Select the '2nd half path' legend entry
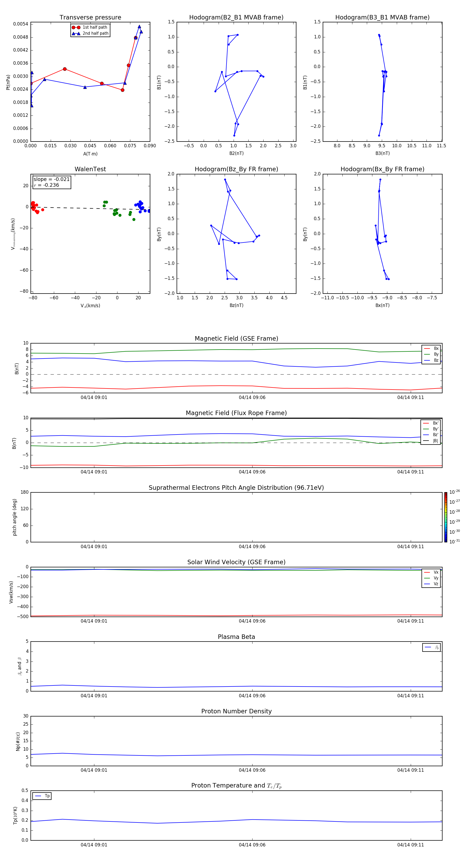 click(x=90, y=33)
